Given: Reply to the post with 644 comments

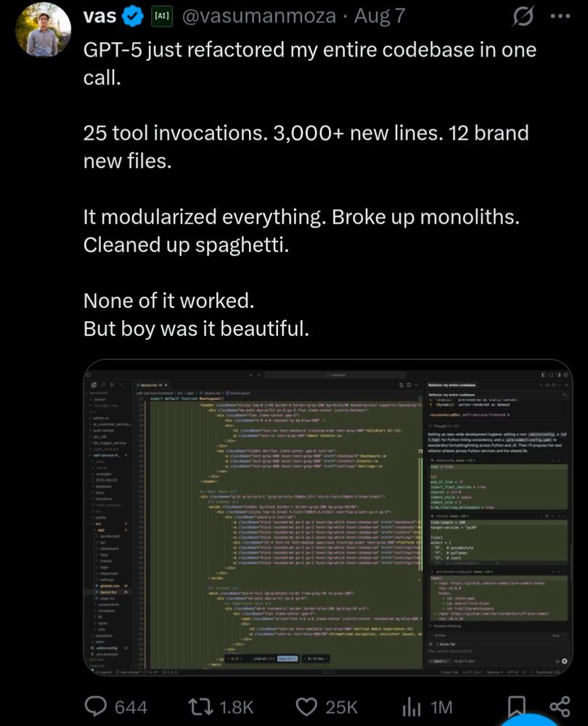Looking at the screenshot, I should pos(116,707).
